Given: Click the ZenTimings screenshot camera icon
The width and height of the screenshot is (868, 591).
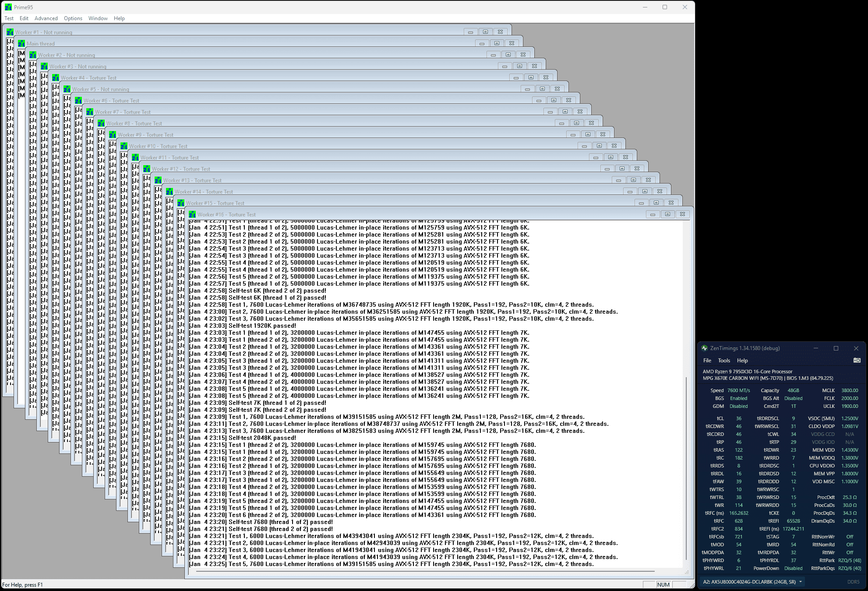Looking at the screenshot, I should point(857,360).
